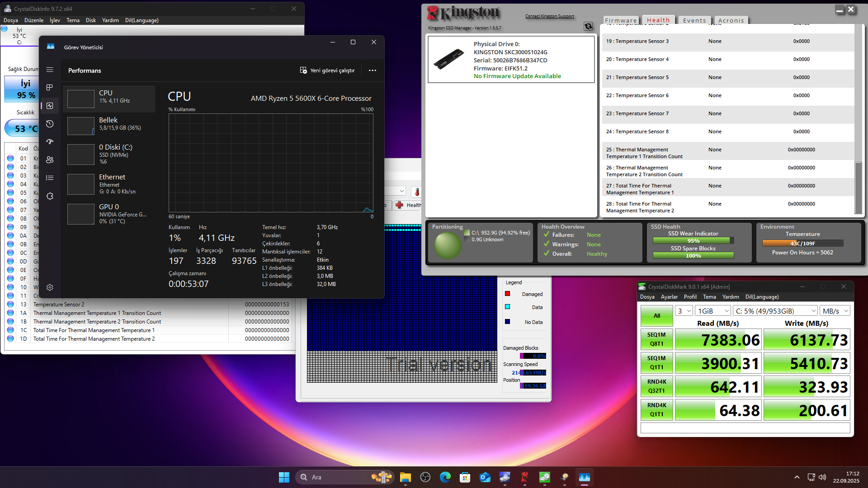Run the RND4K Q1T1 benchmark test

657,410
